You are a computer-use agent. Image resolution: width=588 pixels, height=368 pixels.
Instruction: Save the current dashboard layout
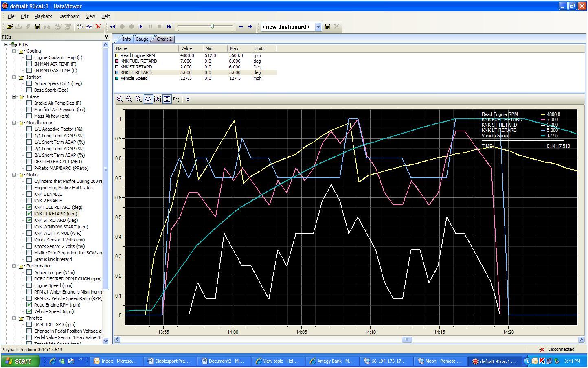(327, 27)
